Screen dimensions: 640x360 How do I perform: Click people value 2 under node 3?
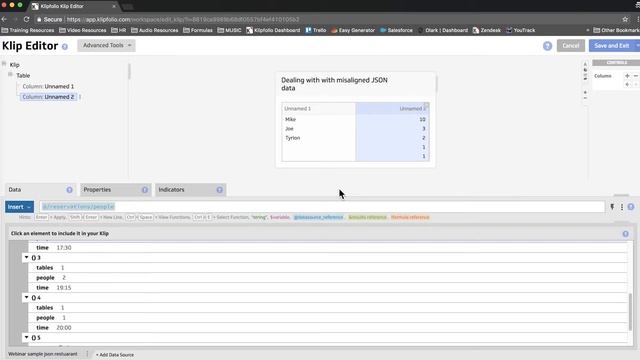[64, 278]
